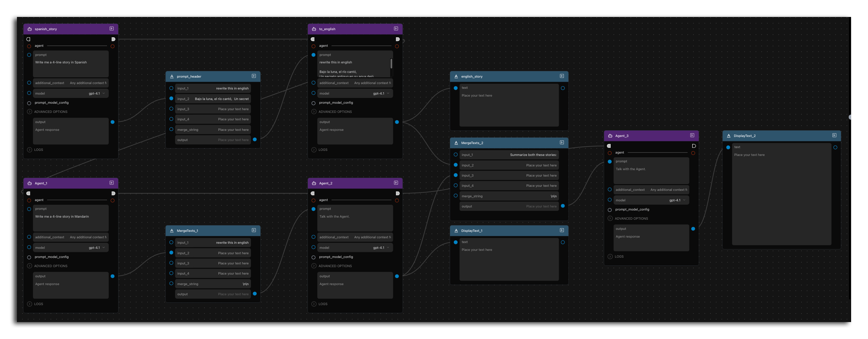The image size is (868, 339).
Task: Click the DisplayText_1 node title
Action: pyautogui.click(x=472, y=231)
